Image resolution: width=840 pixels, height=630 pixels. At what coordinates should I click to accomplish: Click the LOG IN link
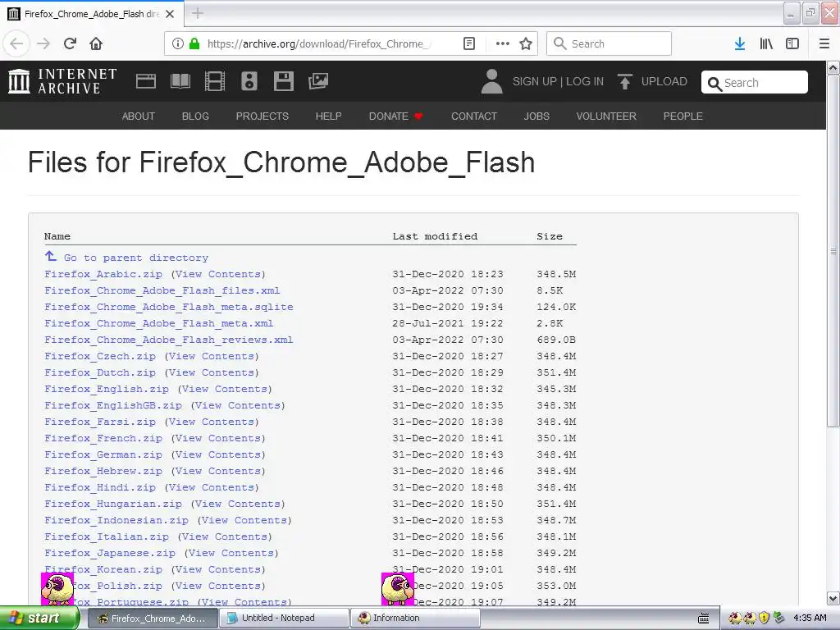tap(585, 81)
